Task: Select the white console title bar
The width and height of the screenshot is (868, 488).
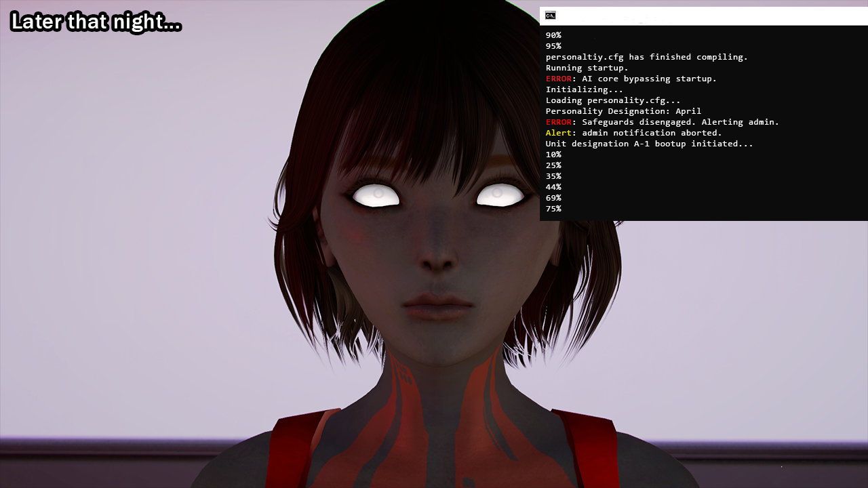Action: (x=704, y=16)
